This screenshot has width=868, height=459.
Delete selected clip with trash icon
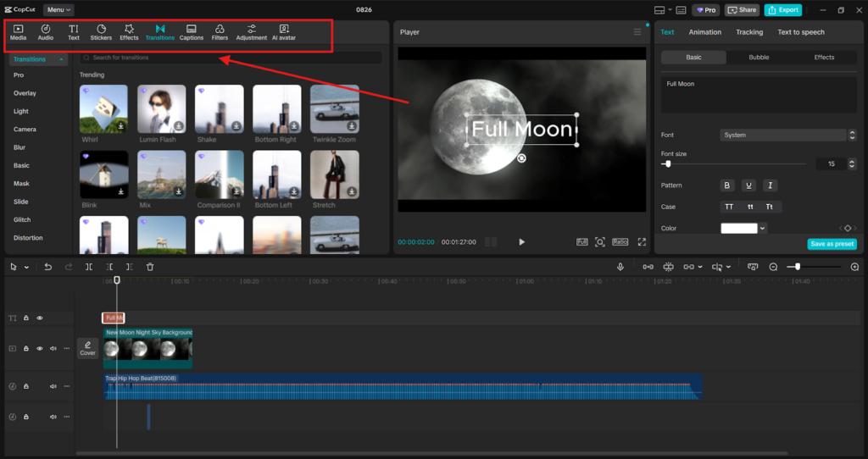click(150, 267)
